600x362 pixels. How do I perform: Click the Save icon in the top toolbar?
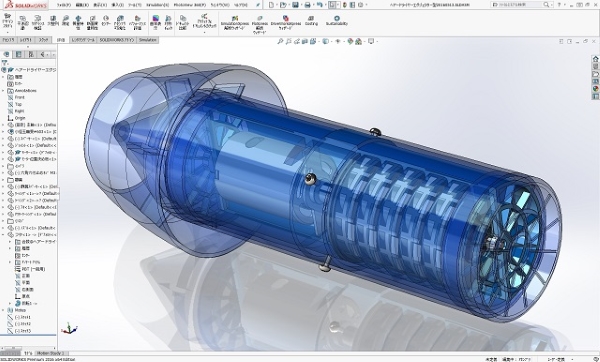pyautogui.click(x=295, y=5)
